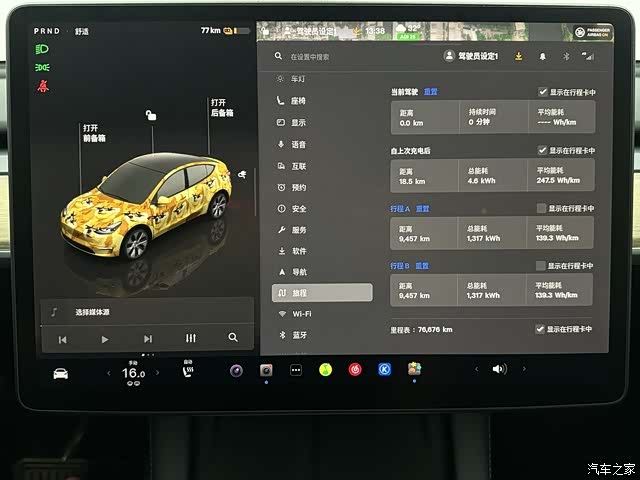Raise the volume with right arrow
Screen dimensions: 640x480
(524, 369)
